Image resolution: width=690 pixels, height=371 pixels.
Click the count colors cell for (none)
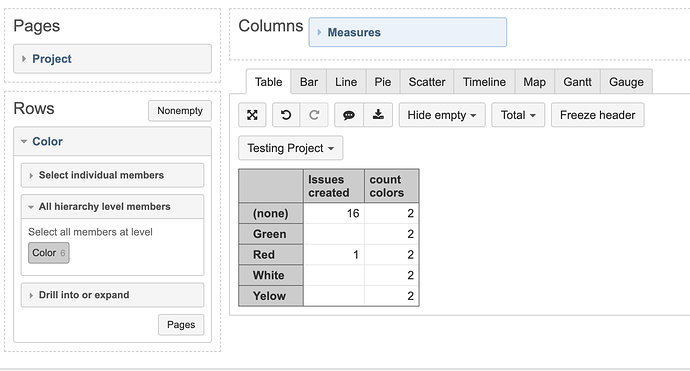click(392, 213)
